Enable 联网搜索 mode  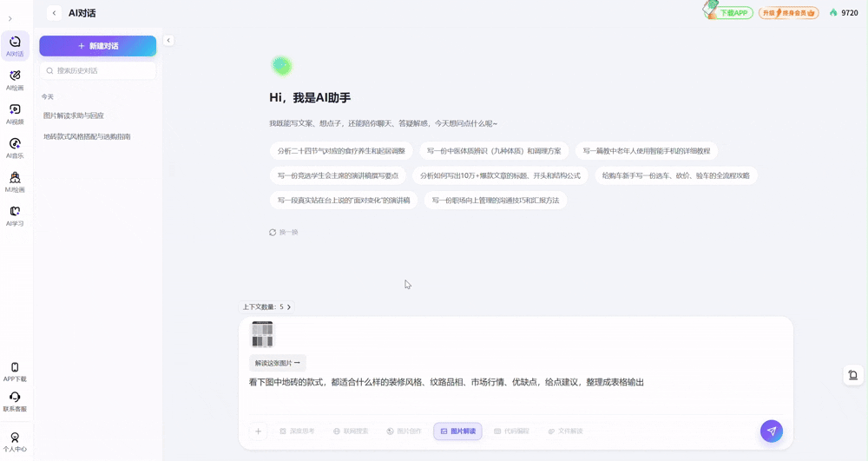351,431
